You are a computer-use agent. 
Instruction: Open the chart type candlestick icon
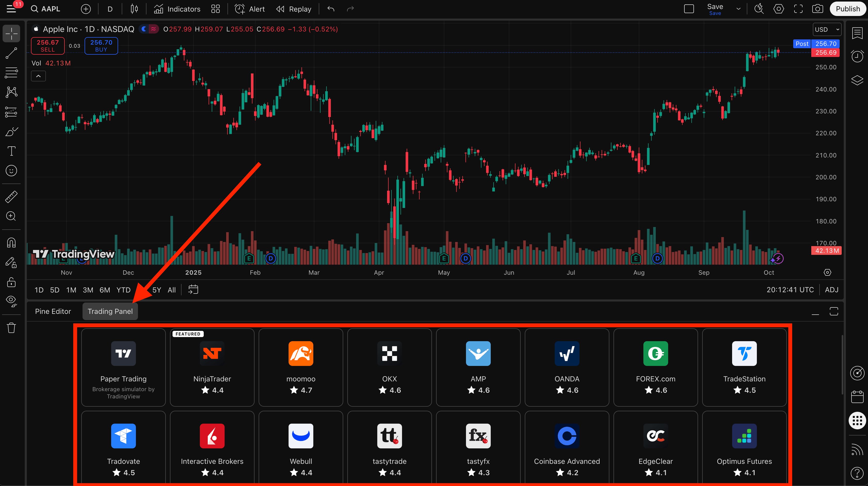coord(134,9)
